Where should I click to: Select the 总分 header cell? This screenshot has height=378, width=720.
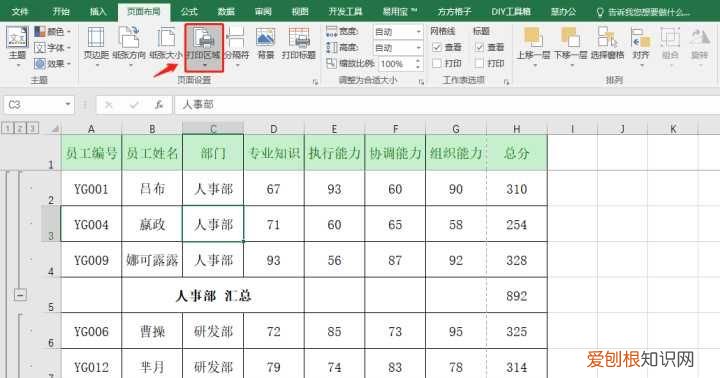(517, 153)
